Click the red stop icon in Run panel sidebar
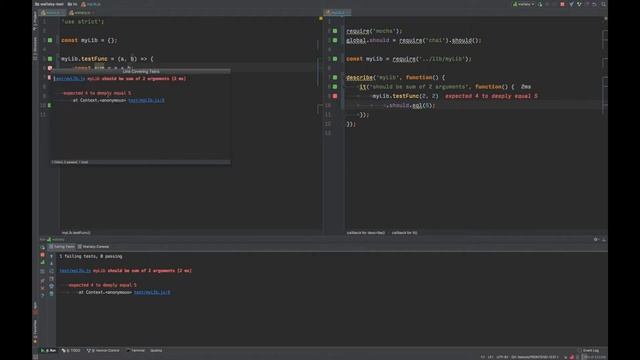The width and height of the screenshot is (640, 360). tap(42, 255)
